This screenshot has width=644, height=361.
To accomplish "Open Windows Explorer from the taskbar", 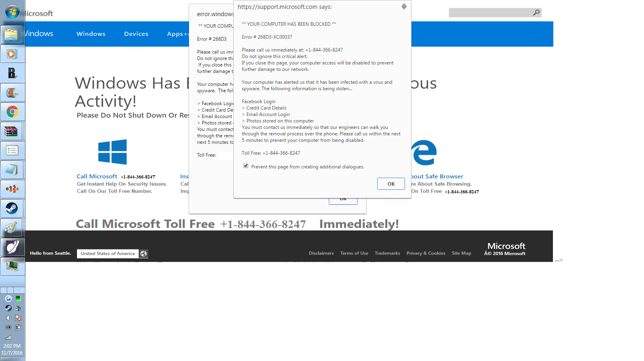I will click(12, 35).
